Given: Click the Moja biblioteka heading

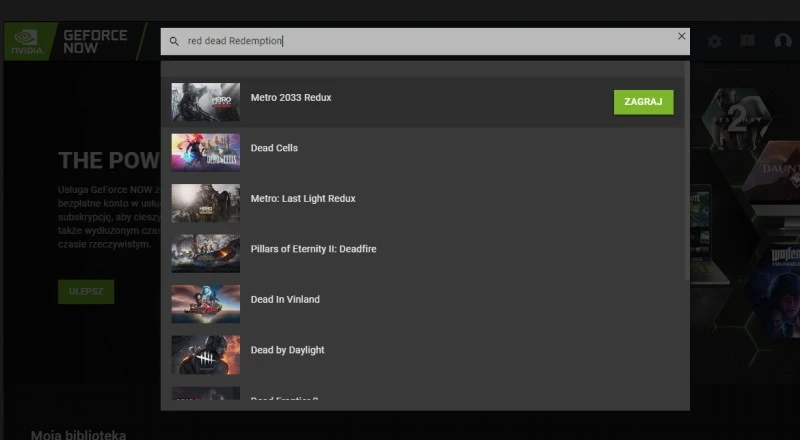Looking at the screenshot, I should tap(79, 435).
